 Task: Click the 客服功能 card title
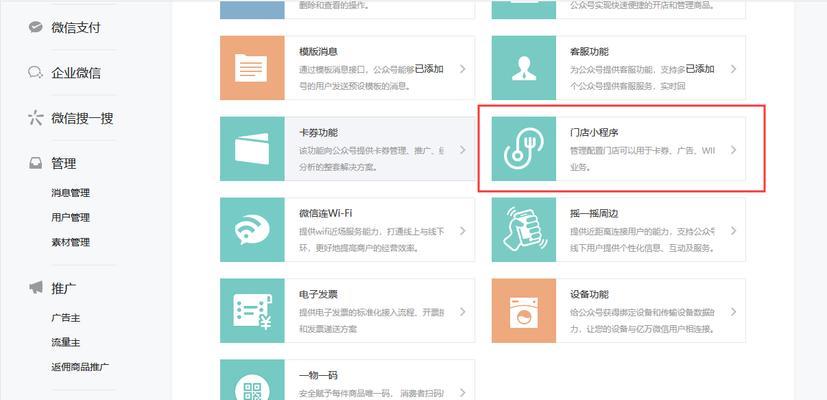(589, 52)
